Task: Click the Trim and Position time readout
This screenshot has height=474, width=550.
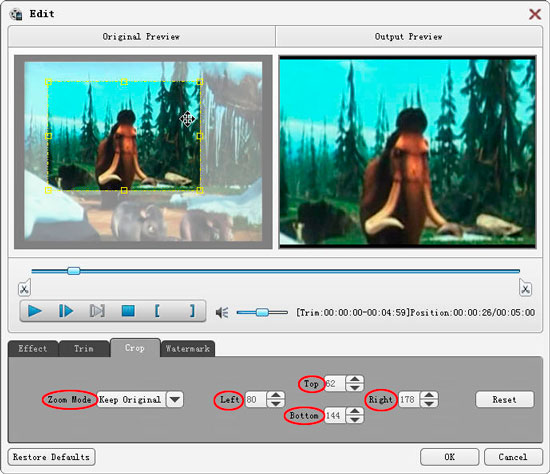Action: (416, 312)
